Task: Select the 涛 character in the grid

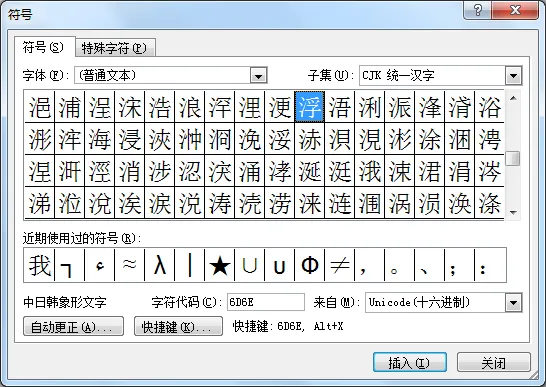Action: (220, 203)
